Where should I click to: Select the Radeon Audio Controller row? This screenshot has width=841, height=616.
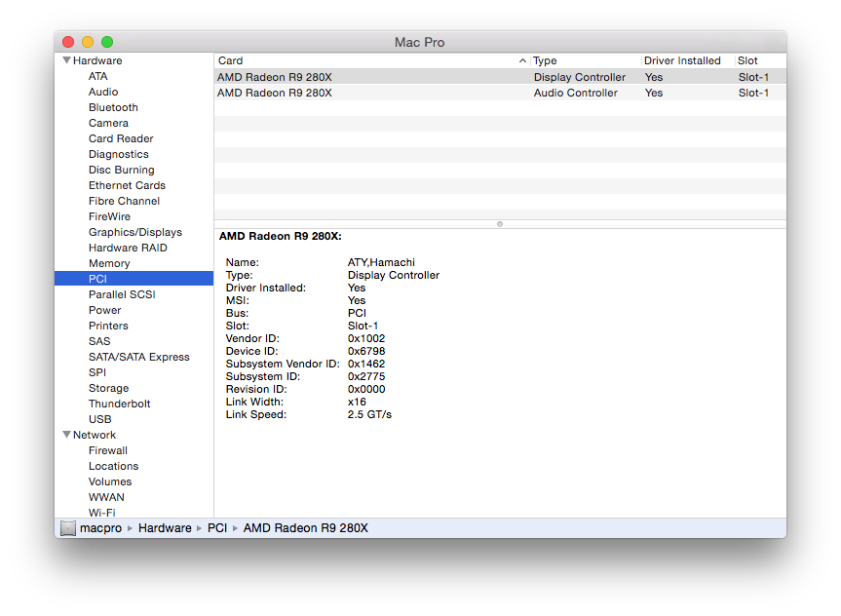coord(501,93)
